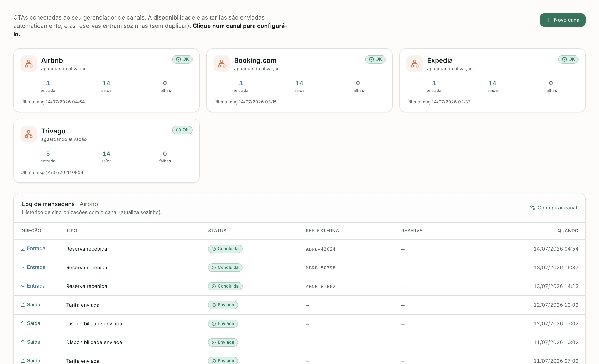The width and height of the screenshot is (599, 364).
Task: Click the Concluída badge for ABNB-42024
Action: pyautogui.click(x=225, y=249)
